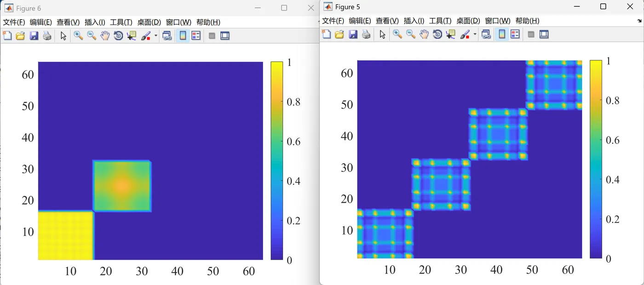This screenshot has height=285, width=644.
Task: Select Edit Plot arrow in Figure 6
Action: pyautogui.click(x=63, y=36)
